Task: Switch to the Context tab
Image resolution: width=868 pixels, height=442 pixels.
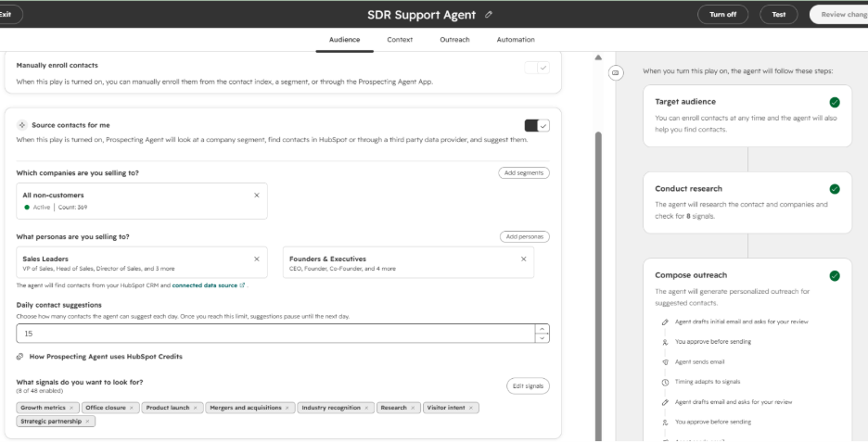Action: pos(400,40)
